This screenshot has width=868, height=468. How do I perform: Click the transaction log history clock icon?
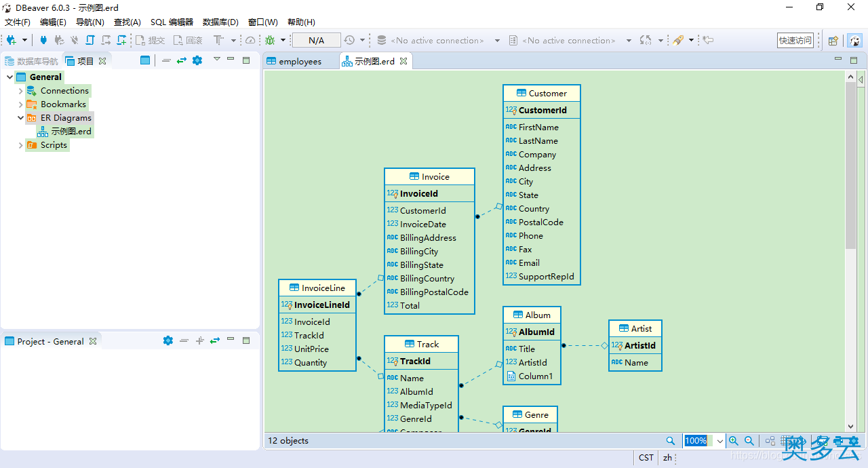click(349, 41)
